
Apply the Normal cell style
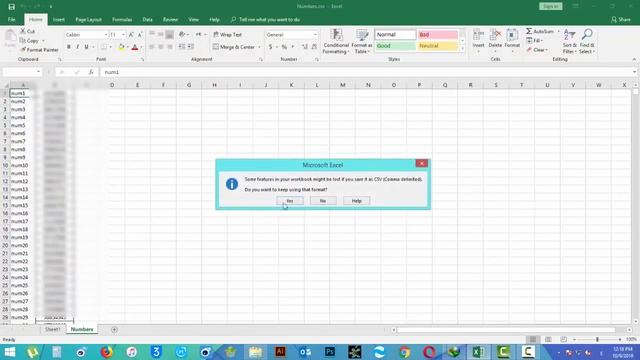(395, 35)
